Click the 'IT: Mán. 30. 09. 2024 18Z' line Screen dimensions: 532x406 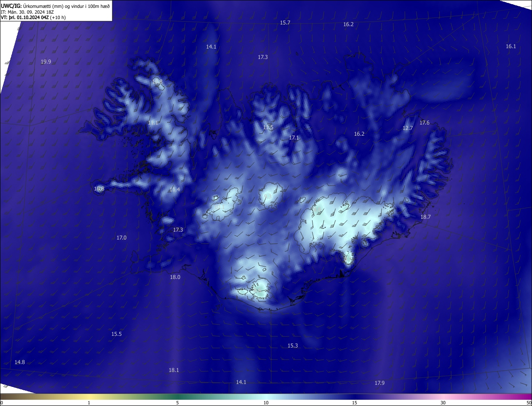(27, 12)
